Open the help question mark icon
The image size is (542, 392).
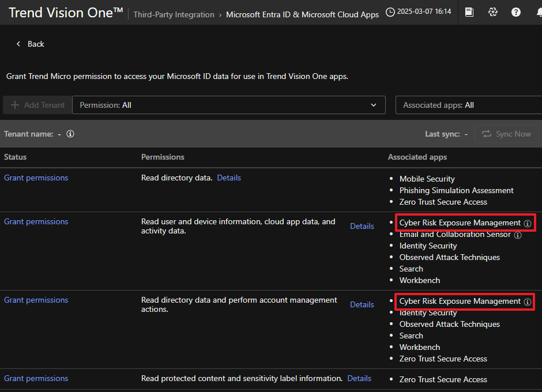pos(516,12)
